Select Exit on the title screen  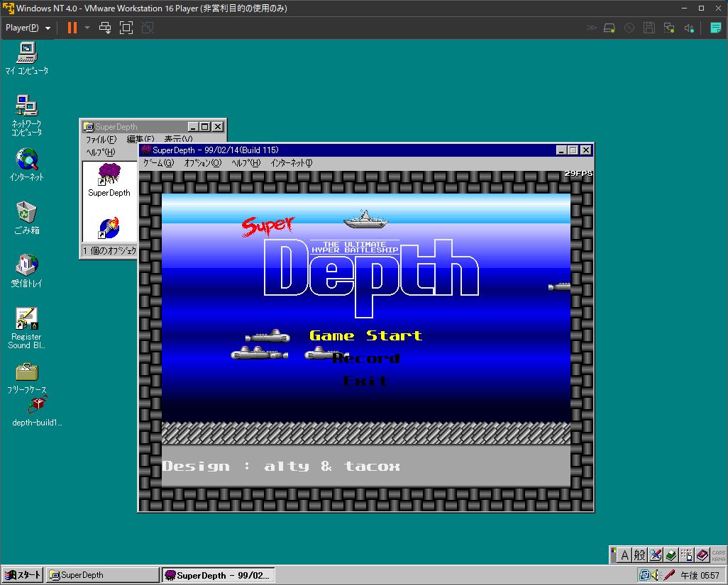365,381
